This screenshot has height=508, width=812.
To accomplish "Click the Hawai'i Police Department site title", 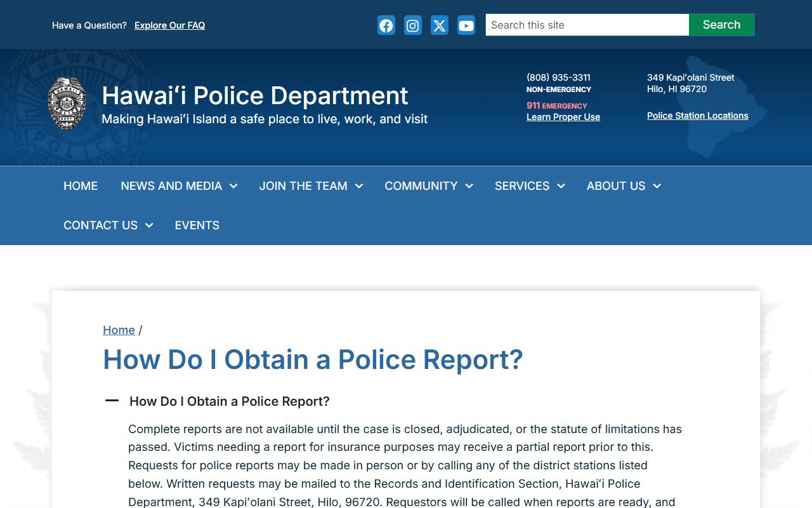I will point(255,95).
